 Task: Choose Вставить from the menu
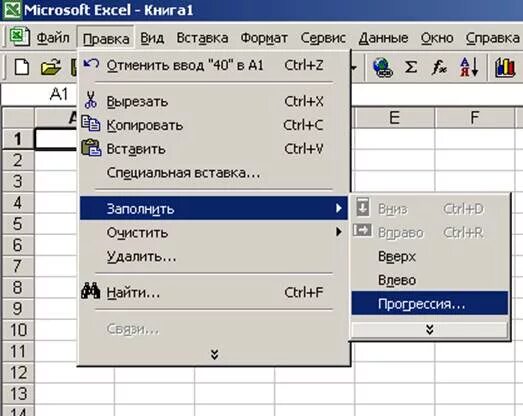213,149
